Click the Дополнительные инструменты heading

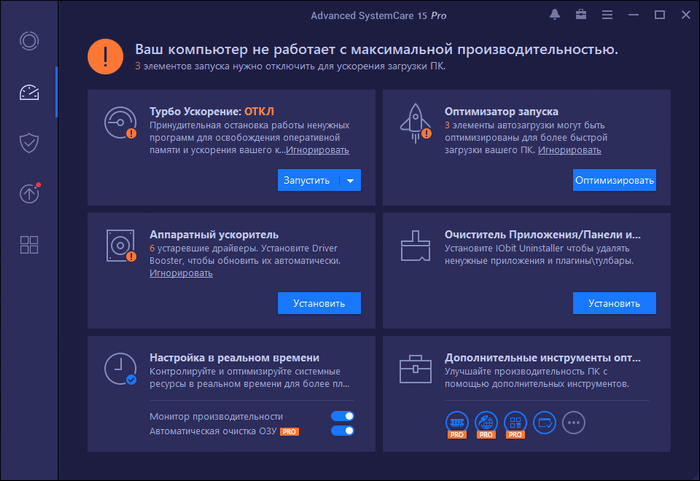click(542, 358)
